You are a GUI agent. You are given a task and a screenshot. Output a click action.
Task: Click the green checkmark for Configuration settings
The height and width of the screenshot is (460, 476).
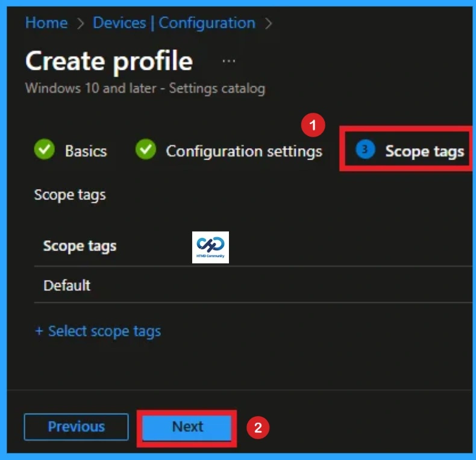[146, 149]
